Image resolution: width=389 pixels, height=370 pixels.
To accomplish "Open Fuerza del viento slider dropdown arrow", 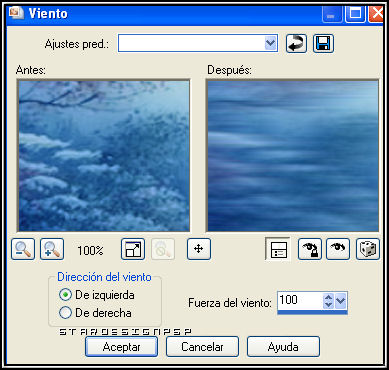I will pos(341,301).
